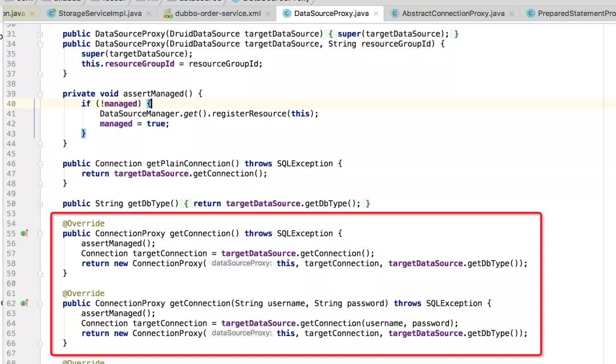Screen dimensions: 616x364
Task: Click line number 40 in the gutter
Action: click(x=11, y=104)
